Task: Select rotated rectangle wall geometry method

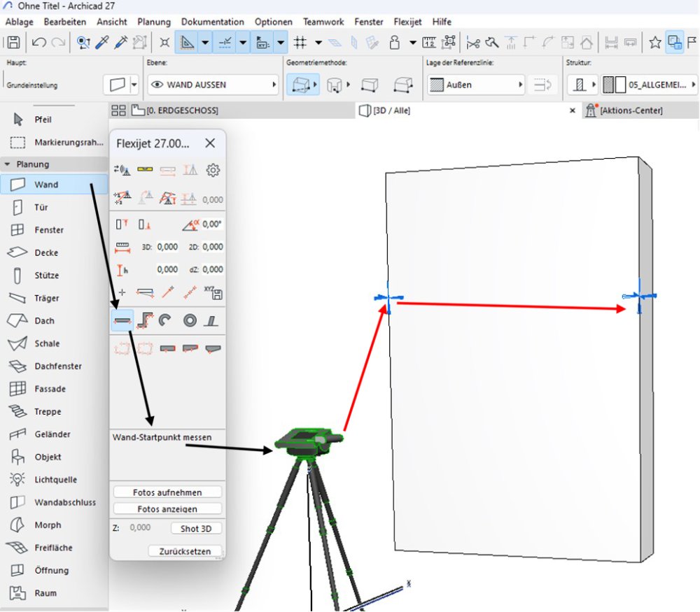Action: 402,85
